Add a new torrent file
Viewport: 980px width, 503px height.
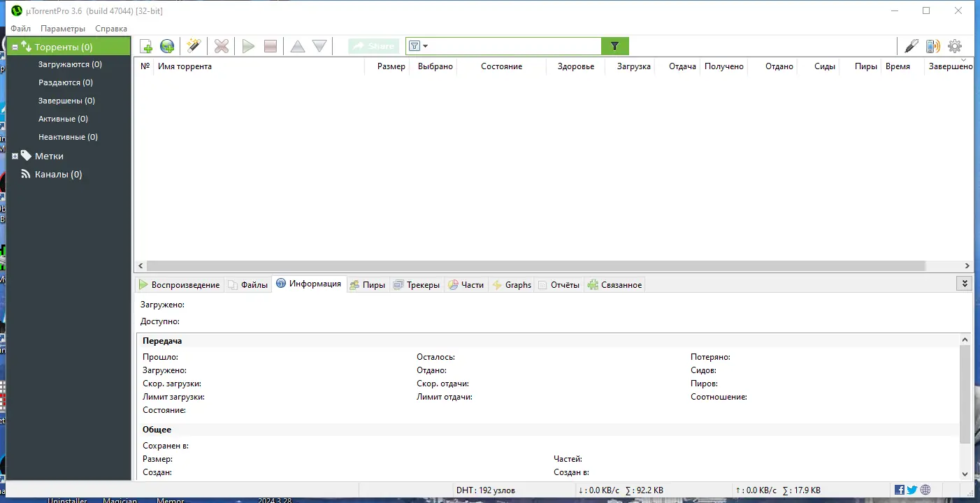[x=145, y=45]
